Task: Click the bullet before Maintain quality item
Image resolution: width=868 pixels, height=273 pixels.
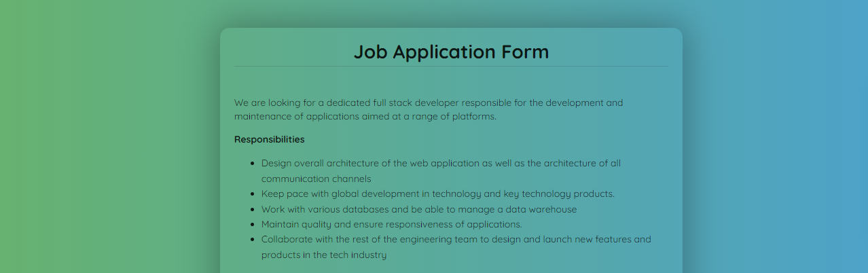Action: 253,225
